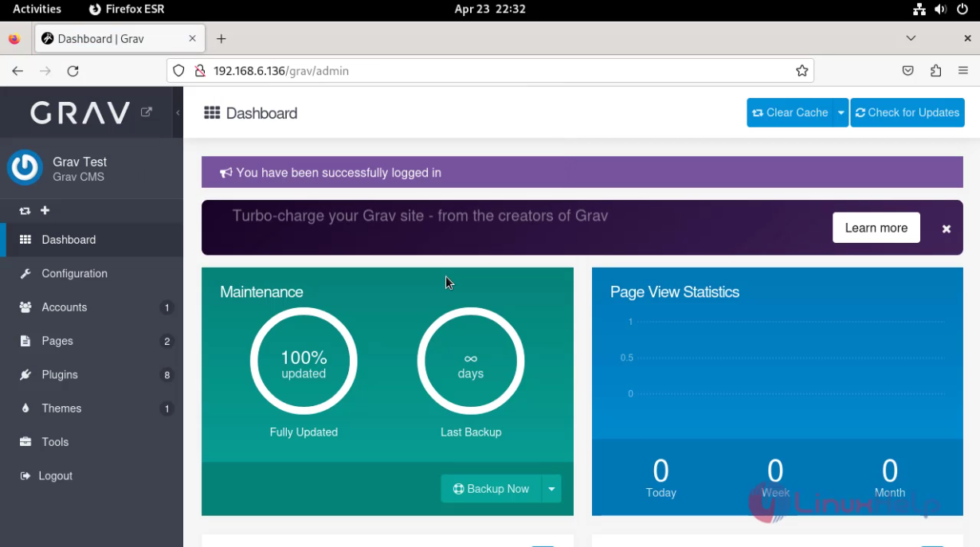Navigate to Themes in the sidebar

(92, 408)
